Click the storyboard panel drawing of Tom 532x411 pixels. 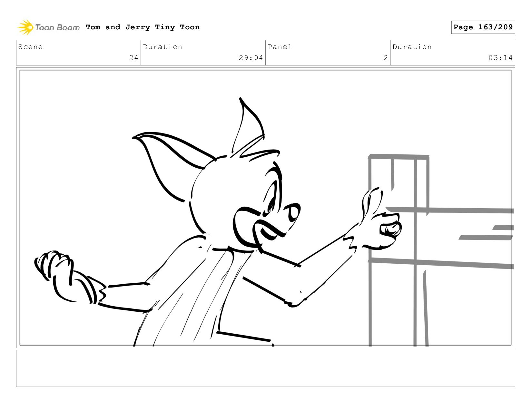point(265,208)
